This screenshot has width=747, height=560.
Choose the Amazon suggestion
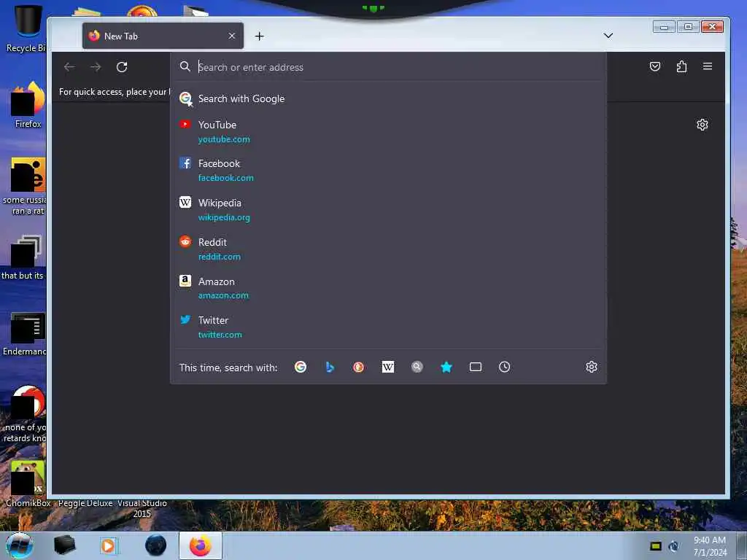pos(388,288)
